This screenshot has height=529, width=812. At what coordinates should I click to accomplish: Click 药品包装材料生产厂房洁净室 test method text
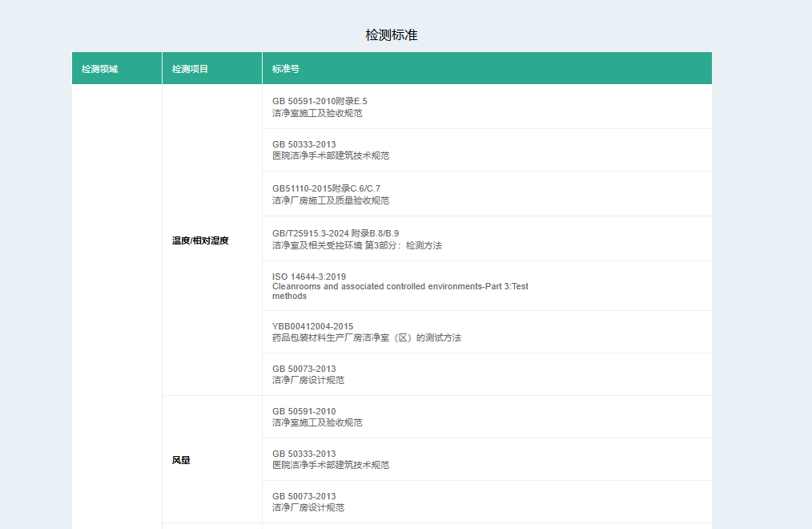coord(366,337)
